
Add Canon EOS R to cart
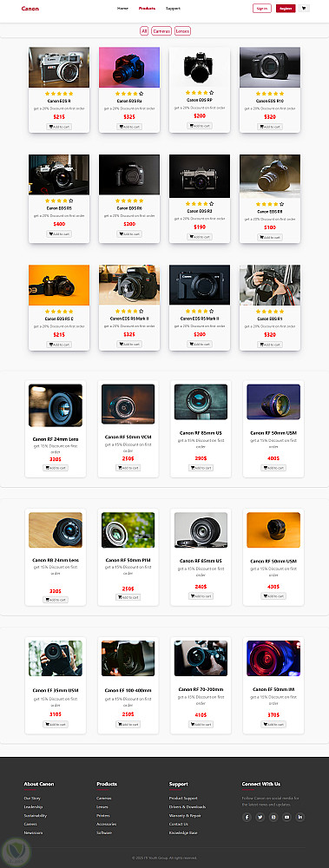pos(59,127)
